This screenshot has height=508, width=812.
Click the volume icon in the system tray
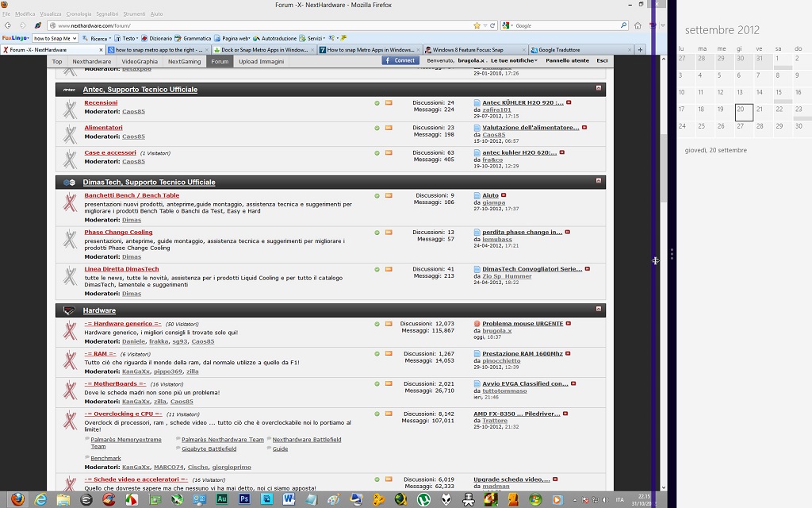click(x=605, y=500)
